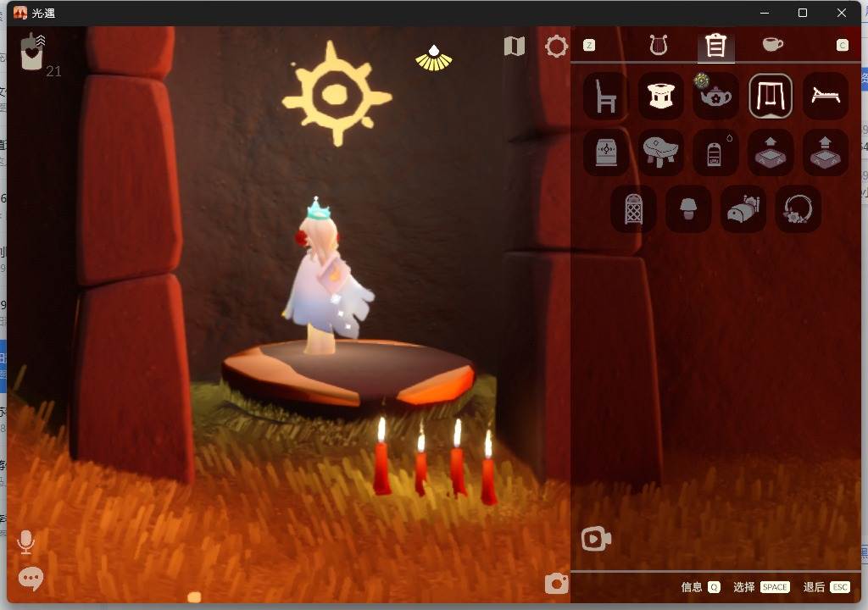The width and height of the screenshot is (868, 610).
Task: Click the 光遇 app icon in title bar
Action: (x=20, y=13)
